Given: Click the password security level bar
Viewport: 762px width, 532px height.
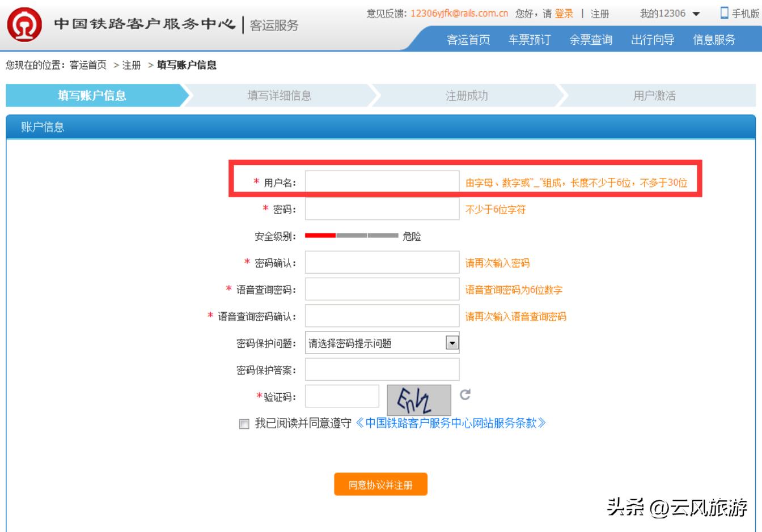Looking at the screenshot, I should point(352,236).
